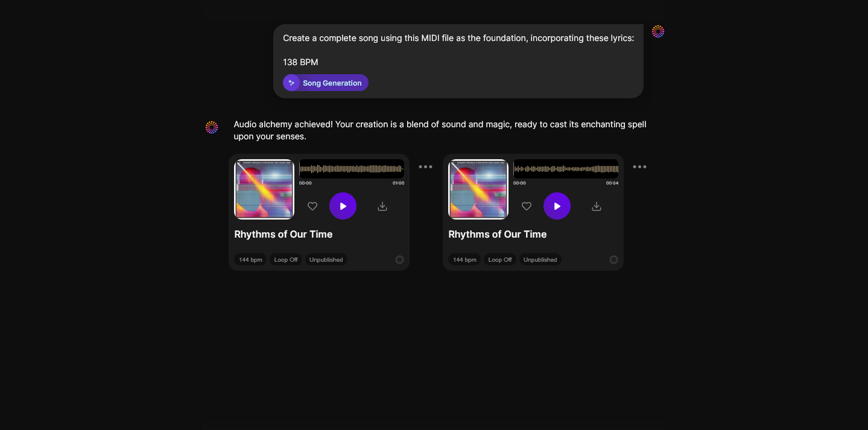Like the first song with heart icon

[x=312, y=206]
